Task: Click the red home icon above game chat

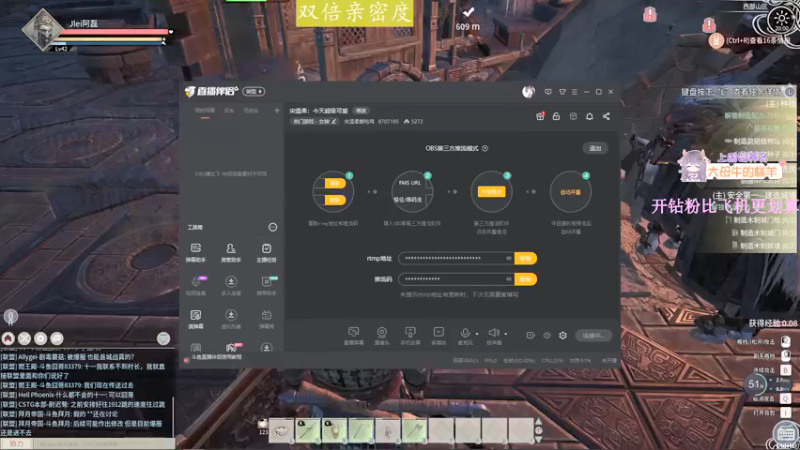Action: (x=8, y=338)
